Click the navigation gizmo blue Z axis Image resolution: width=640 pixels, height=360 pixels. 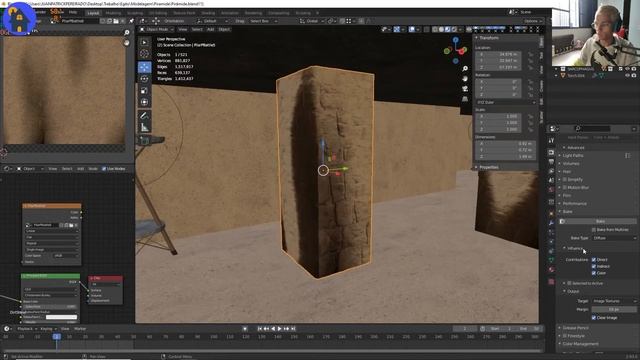pos(456,40)
